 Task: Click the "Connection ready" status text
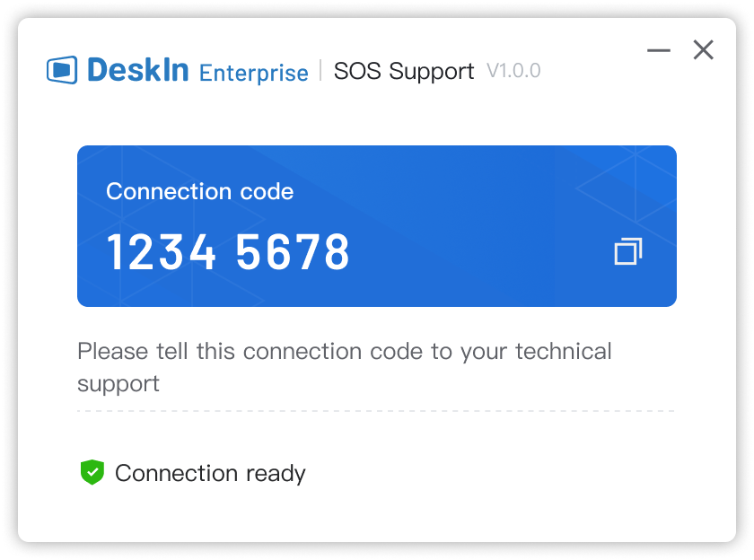210,473
